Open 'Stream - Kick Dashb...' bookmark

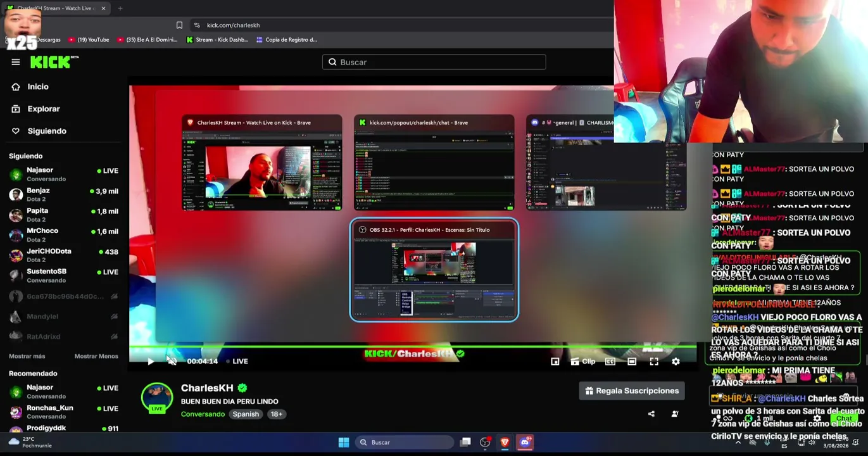click(x=217, y=40)
